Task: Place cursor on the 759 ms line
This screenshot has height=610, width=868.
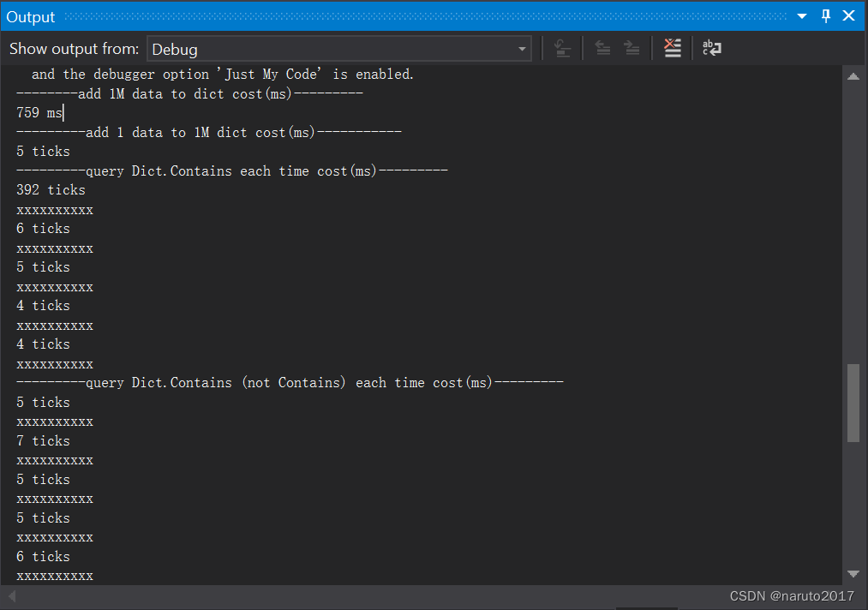Action: [39, 112]
